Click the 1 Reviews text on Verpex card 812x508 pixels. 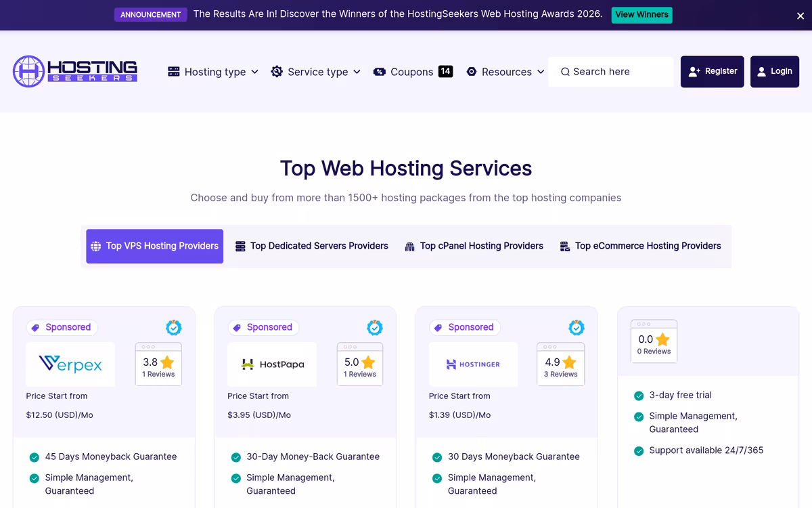click(158, 375)
